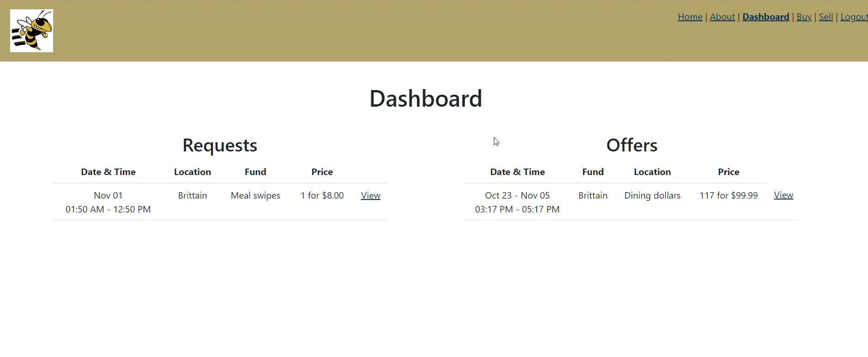
Task: Open the Home nav link
Action: [x=690, y=17]
